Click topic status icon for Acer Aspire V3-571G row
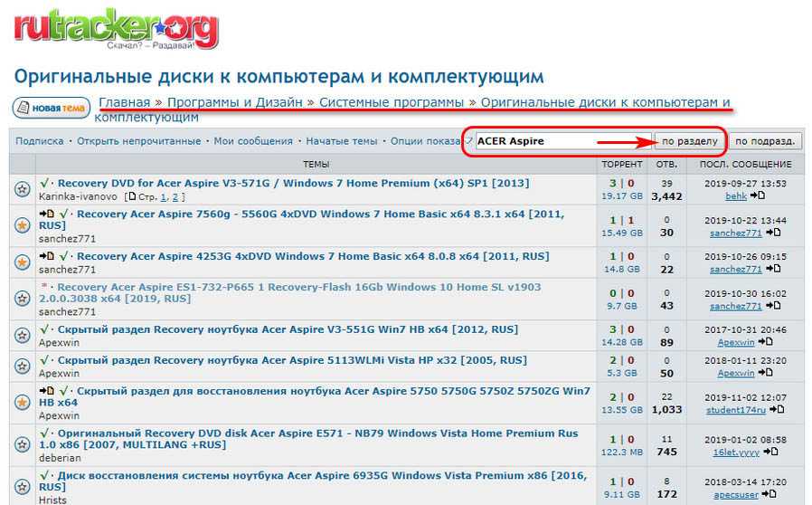The height and width of the screenshot is (505, 812). click(x=22, y=189)
